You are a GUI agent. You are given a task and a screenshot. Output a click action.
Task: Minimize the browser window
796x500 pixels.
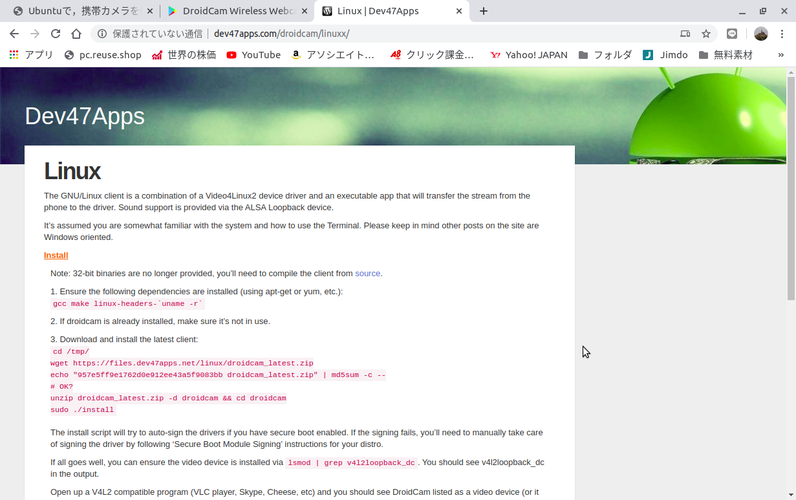coord(742,11)
